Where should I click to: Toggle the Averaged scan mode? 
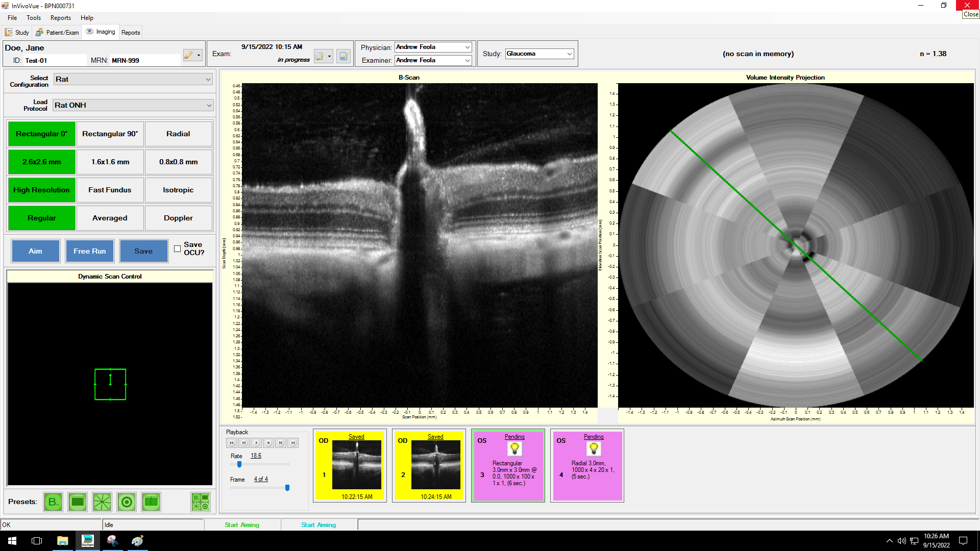point(110,218)
